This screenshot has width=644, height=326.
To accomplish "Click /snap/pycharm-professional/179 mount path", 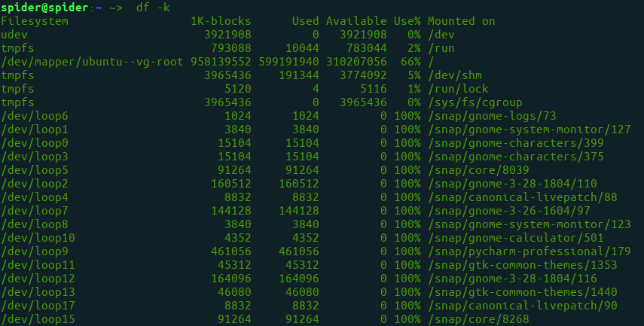I will [530, 251].
